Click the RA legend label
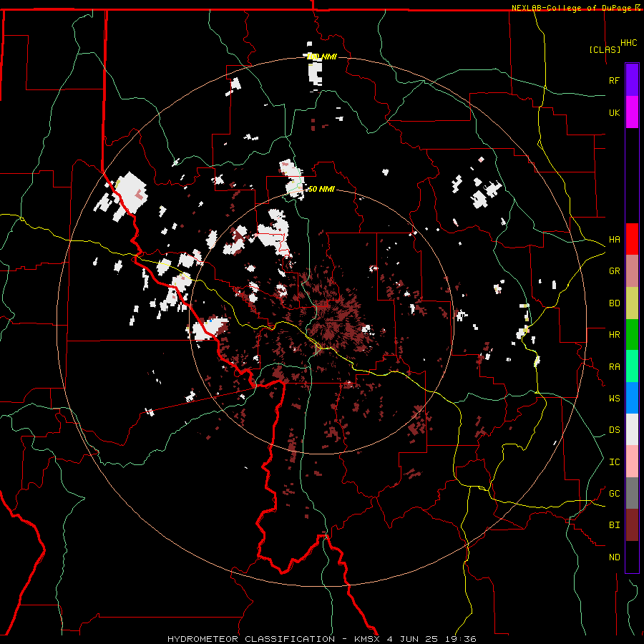The height and width of the screenshot is (644, 644). pyautogui.click(x=614, y=366)
